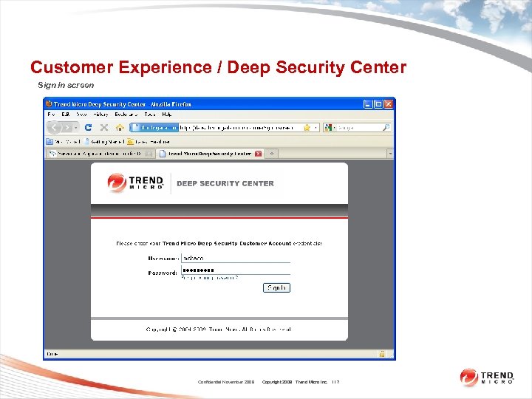Go forward with the Forward arrow button
Image resolution: width=532 pixels, height=399 pixels.
(67, 128)
